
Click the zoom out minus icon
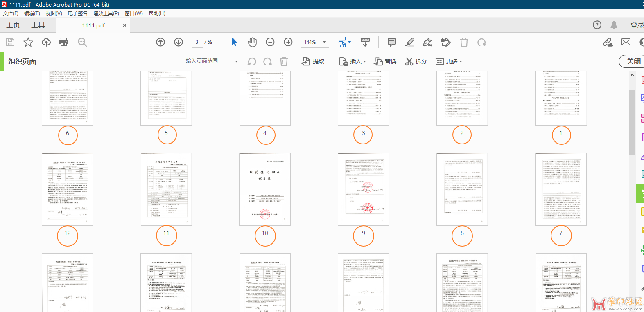(270, 42)
